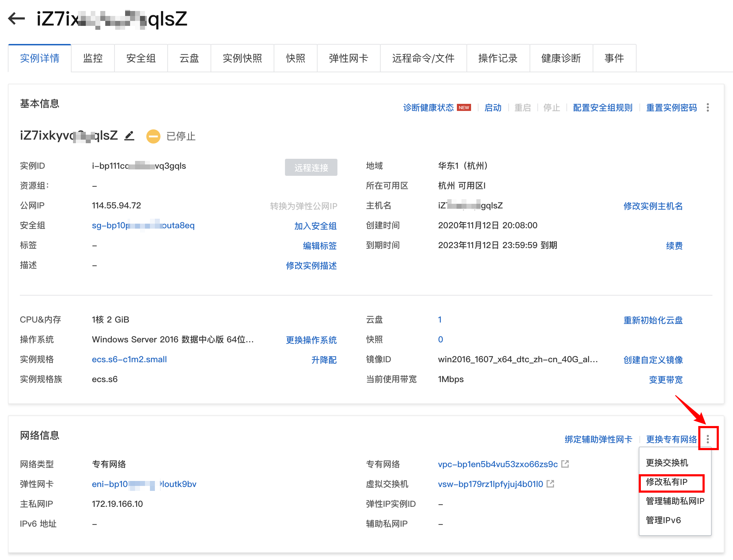Open the three-dot menu in Network Info
733x560 pixels.
click(x=708, y=439)
